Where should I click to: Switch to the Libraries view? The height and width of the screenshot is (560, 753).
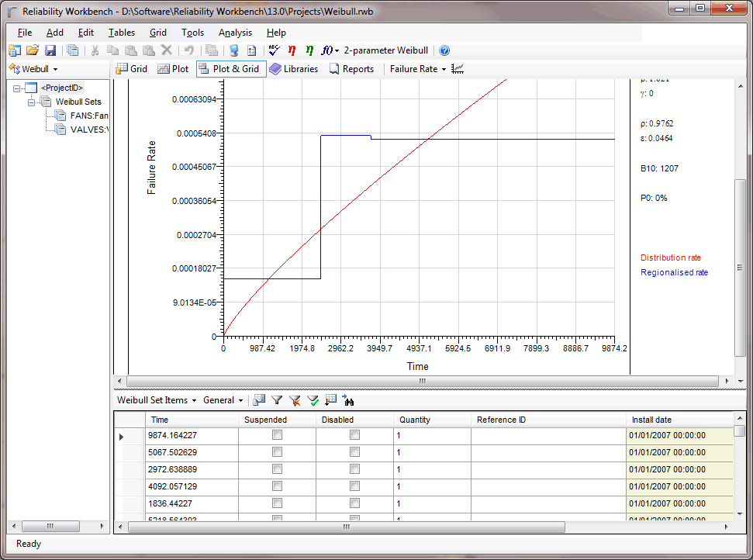(294, 69)
